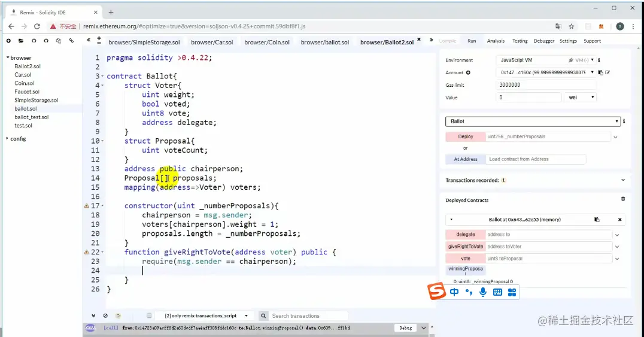The width and height of the screenshot is (644, 337).
Task: Click the sign message edit icon
Action: [x=607, y=72]
